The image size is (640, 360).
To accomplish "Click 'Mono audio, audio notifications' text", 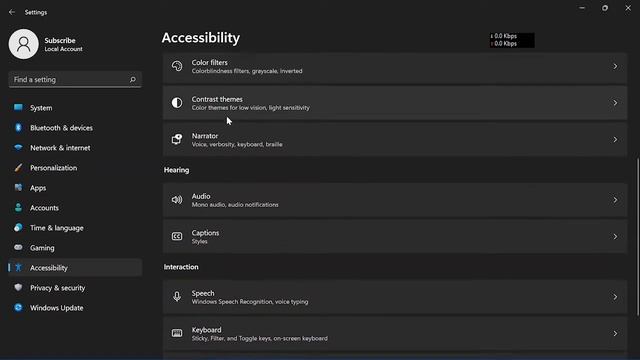I will [x=235, y=205].
